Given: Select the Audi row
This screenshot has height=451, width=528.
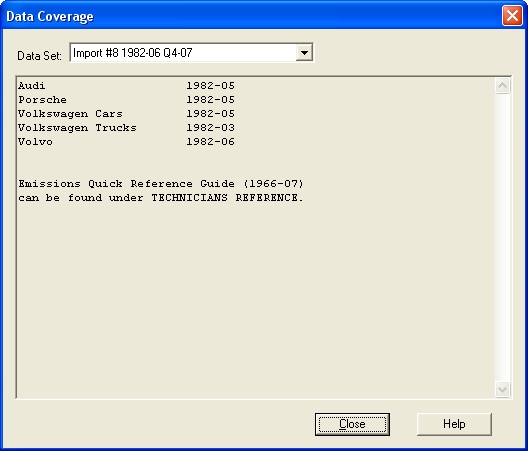Looking at the screenshot, I should pyautogui.click(x=126, y=86).
